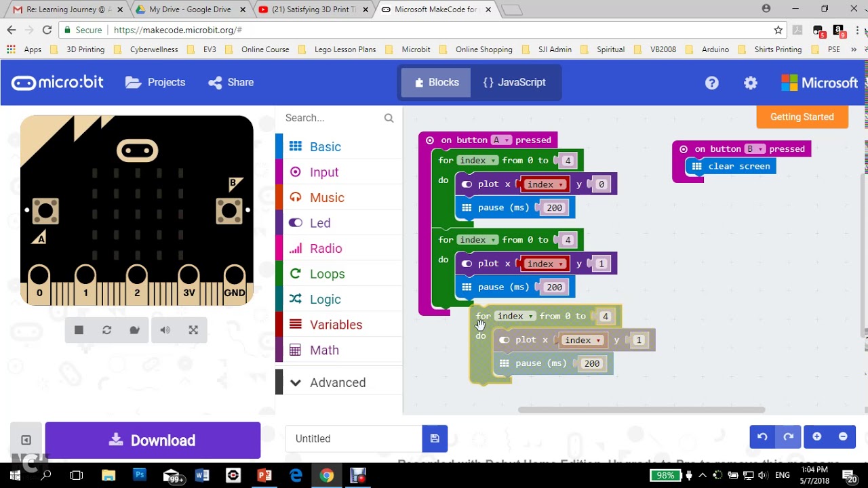Click the Download button
This screenshot has width=868, height=488.
pyautogui.click(x=153, y=441)
